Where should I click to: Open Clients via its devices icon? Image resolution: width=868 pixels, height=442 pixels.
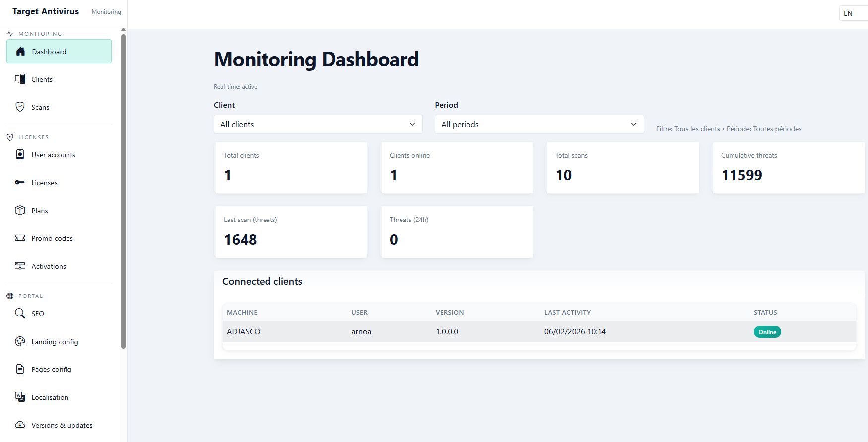[20, 79]
